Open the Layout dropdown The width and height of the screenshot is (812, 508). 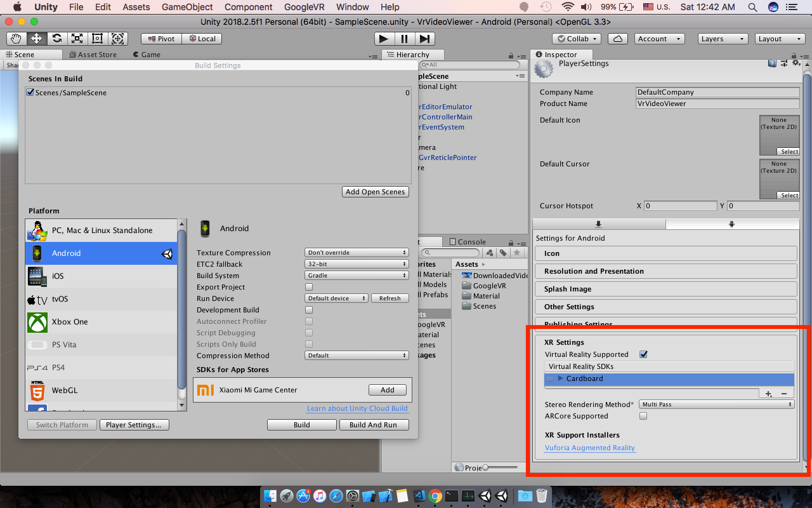(x=780, y=39)
